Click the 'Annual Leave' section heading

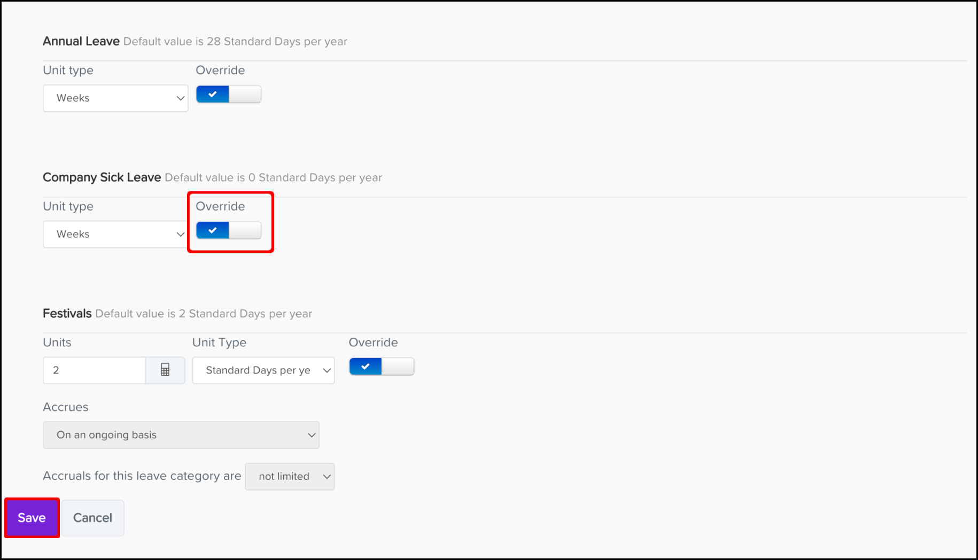(x=81, y=41)
